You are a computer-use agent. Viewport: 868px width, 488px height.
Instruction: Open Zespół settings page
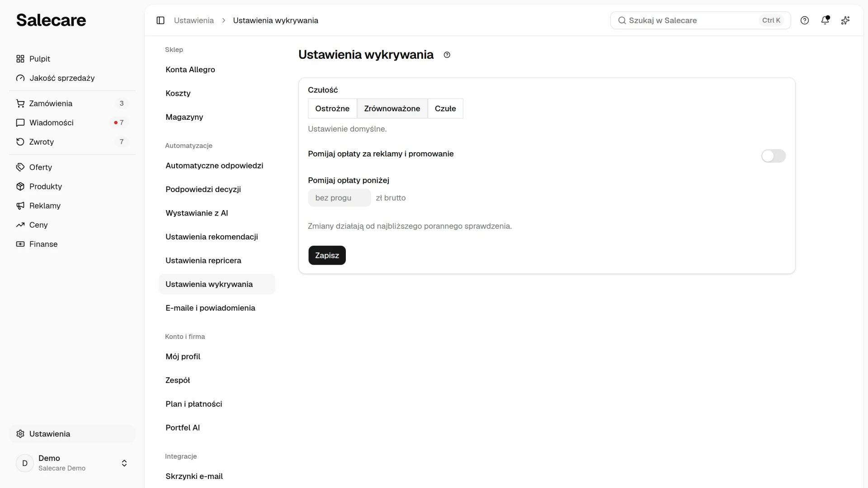[217, 380]
